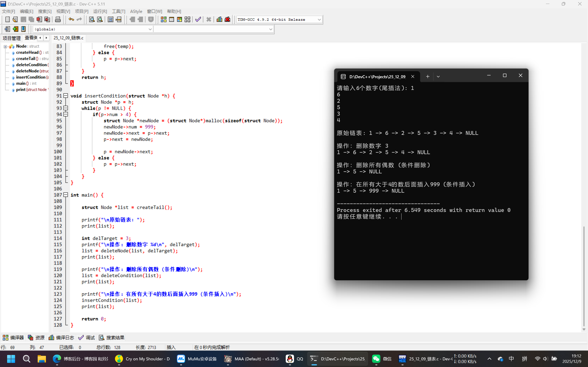588x367 pixels.
Task: Collapse the while loop fold at line 93
Action: tap(66, 108)
